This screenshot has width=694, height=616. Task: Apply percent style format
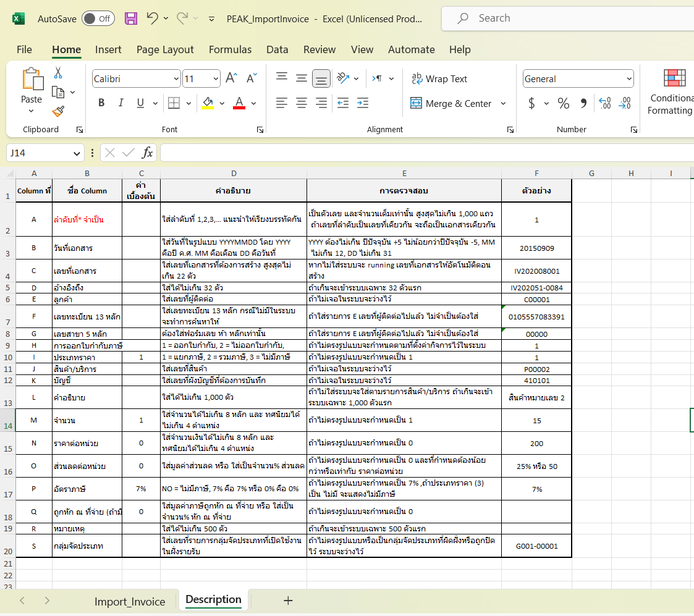[x=564, y=103]
